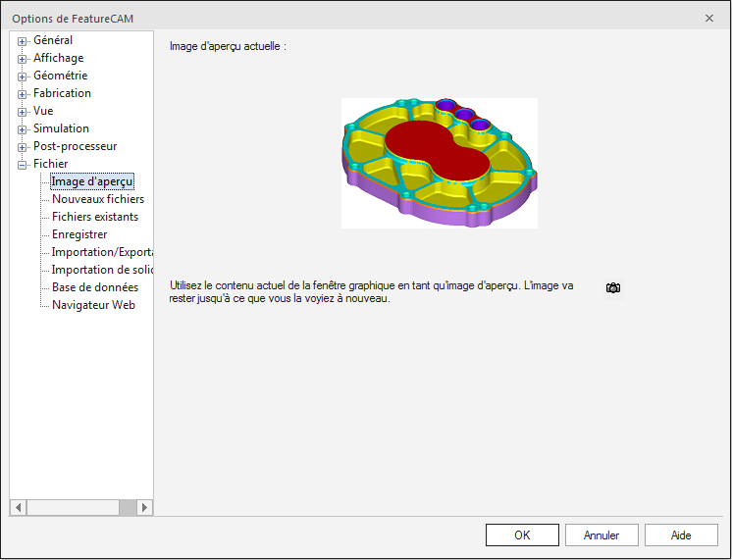Screen dimensions: 732x560
Task: Open Base de données options page
Action: [95, 287]
